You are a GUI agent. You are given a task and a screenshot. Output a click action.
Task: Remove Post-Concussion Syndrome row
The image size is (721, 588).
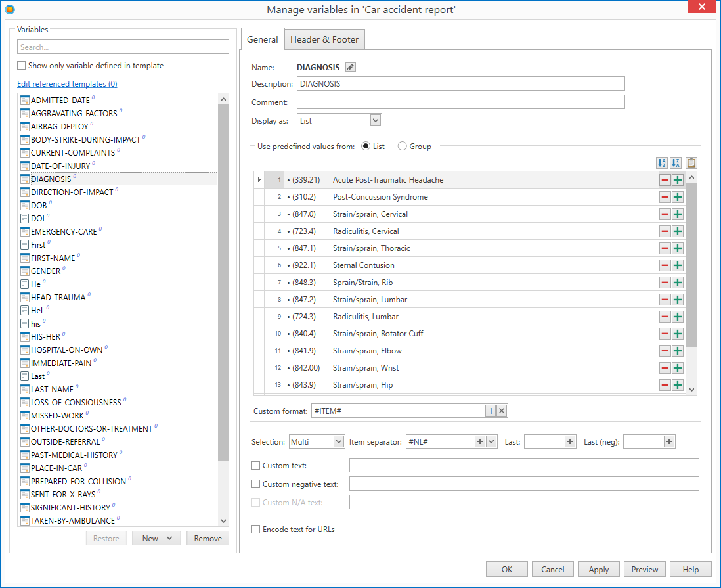[x=665, y=197]
